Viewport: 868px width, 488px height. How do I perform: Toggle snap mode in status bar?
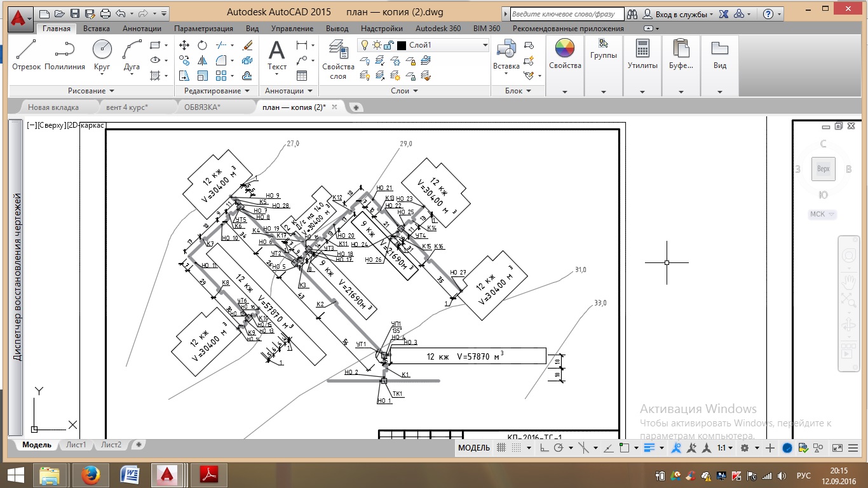(x=517, y=448)
